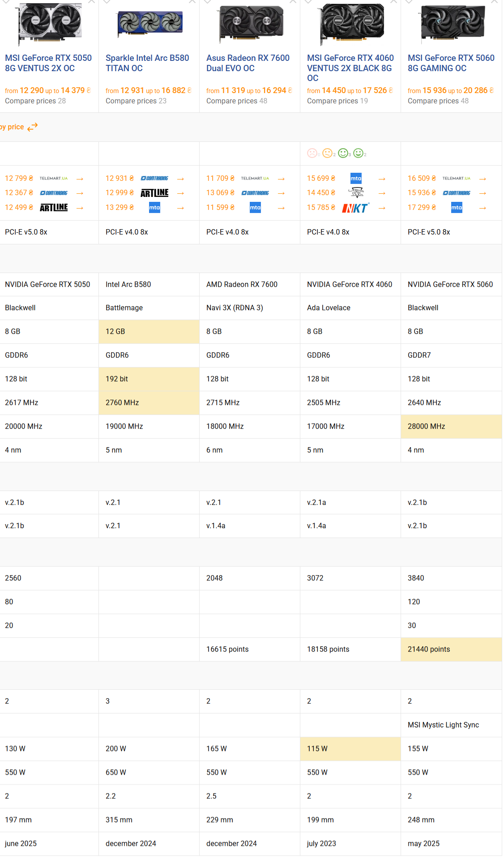This screenshot has width=504, height=862.
Task: Open the mta logo next to 13 299 ₴
Action: [154, 208]
